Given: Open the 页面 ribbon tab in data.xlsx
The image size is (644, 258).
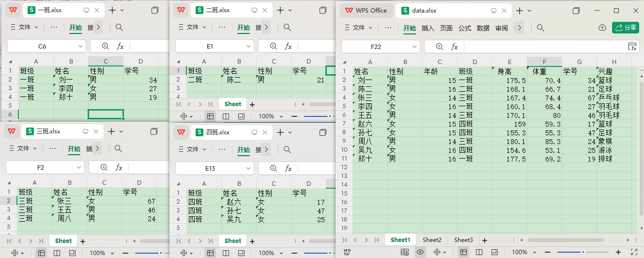Looking at the screenshot, I should point(446,28).
